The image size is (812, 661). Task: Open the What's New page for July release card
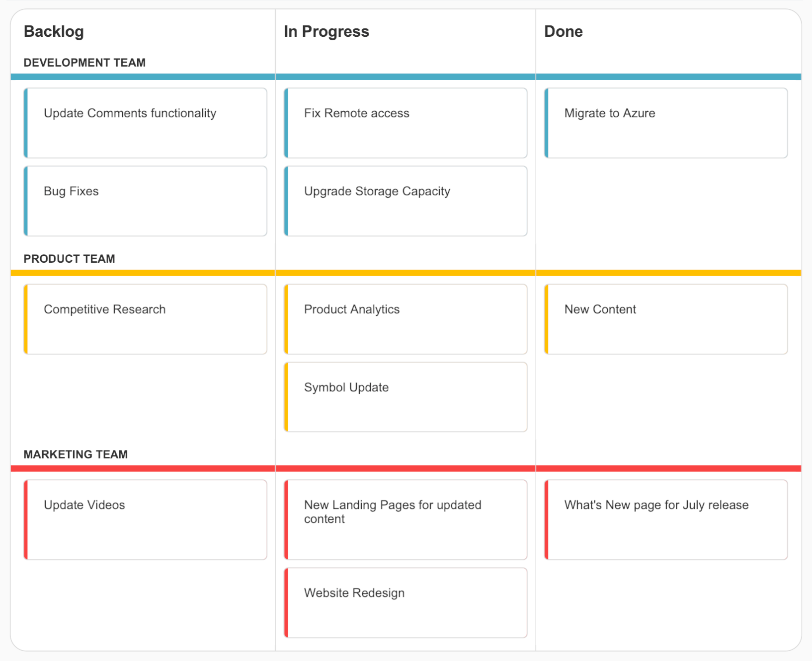pos(665,519)
